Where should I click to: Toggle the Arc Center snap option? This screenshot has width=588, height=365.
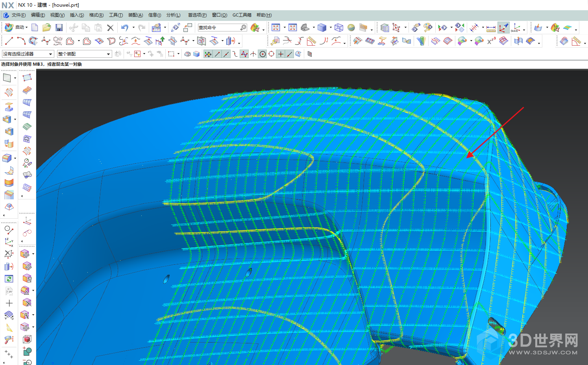tap(263, 54)
